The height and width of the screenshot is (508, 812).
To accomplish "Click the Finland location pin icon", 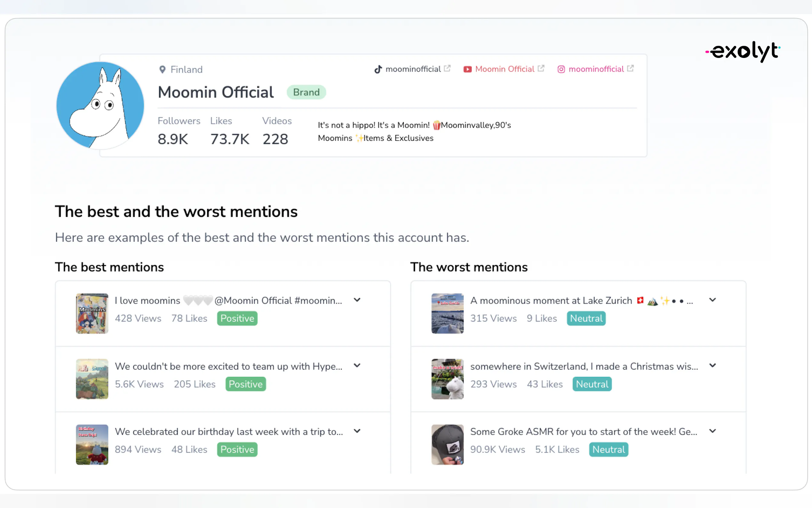I will [162, 69].
